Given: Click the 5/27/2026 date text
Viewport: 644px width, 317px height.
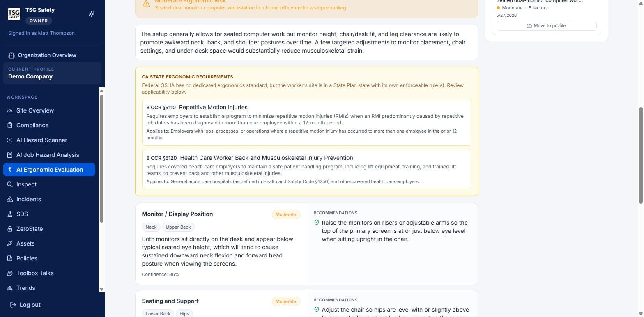Looking at the screenshot, I should point(506,15).
